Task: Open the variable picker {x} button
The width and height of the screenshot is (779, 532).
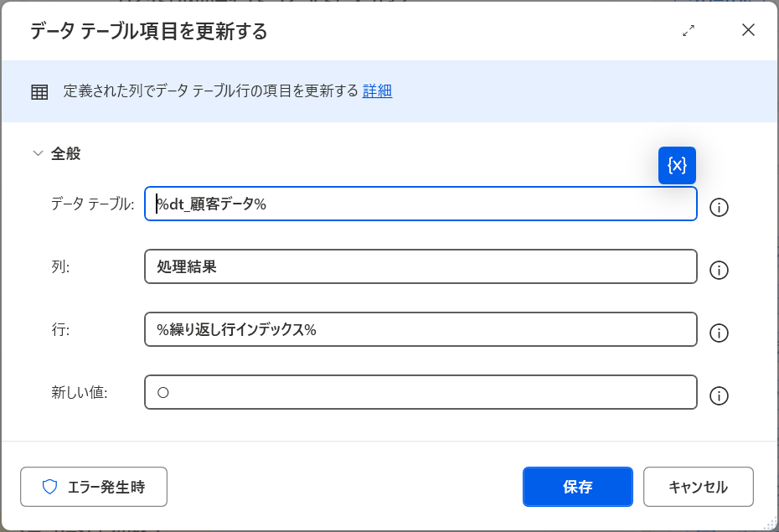Action: click(677, 165)
